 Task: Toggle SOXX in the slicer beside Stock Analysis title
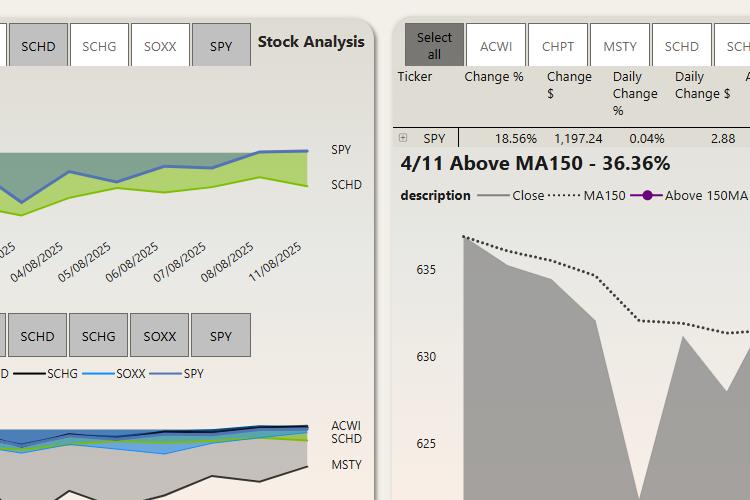coord(160,45)
